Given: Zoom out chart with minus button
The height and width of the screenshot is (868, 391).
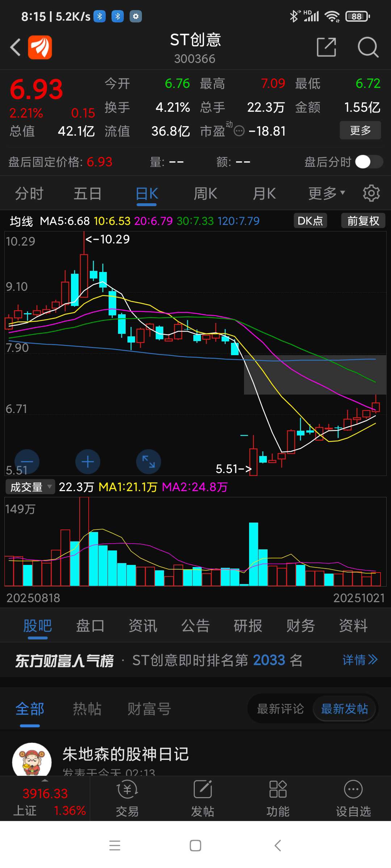Looking at the screenshot, I should tap(27, 462).
